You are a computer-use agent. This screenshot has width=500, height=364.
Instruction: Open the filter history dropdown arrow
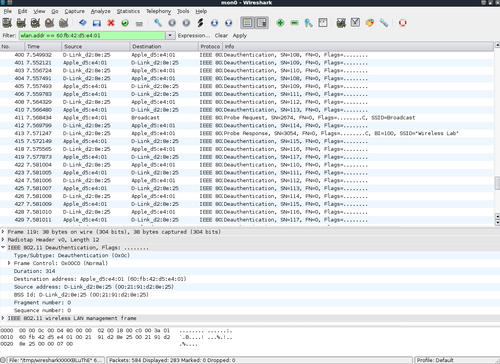[x=170, y=35]
